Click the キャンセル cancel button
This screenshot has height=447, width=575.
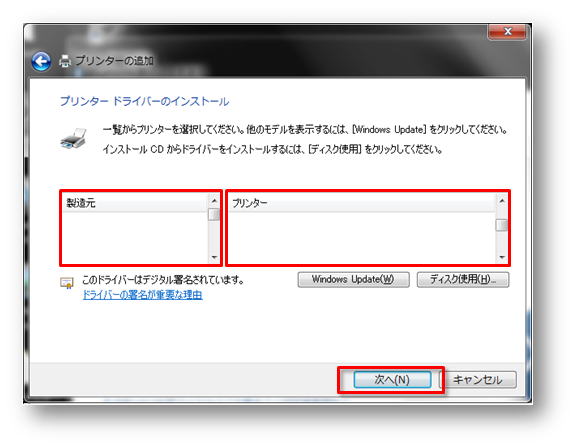click(477, 380)
